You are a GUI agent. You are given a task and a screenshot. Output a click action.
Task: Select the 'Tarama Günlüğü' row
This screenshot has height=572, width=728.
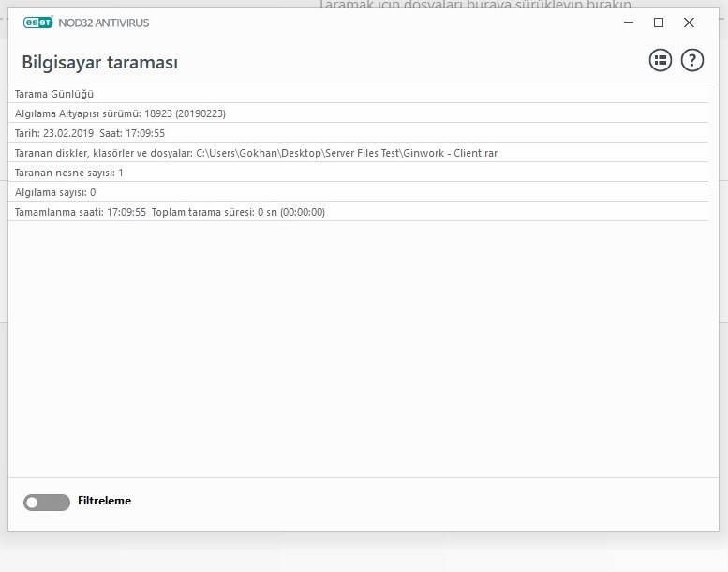click(x=359, y=94)
